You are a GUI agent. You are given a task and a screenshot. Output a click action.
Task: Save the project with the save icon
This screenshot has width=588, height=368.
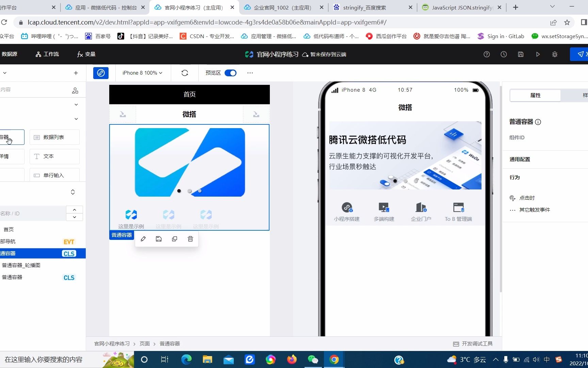click(521, 54)
